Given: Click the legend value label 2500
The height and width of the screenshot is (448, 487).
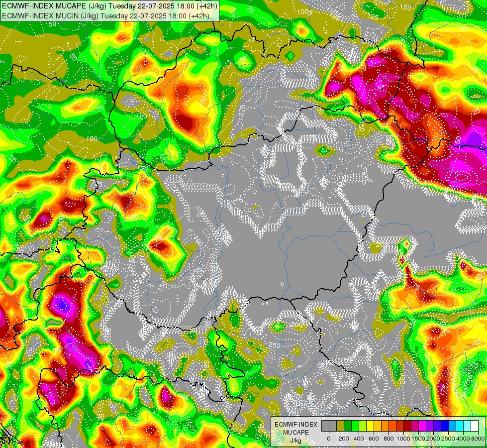Looking at the screenshot, I should [x=449, y=439].
